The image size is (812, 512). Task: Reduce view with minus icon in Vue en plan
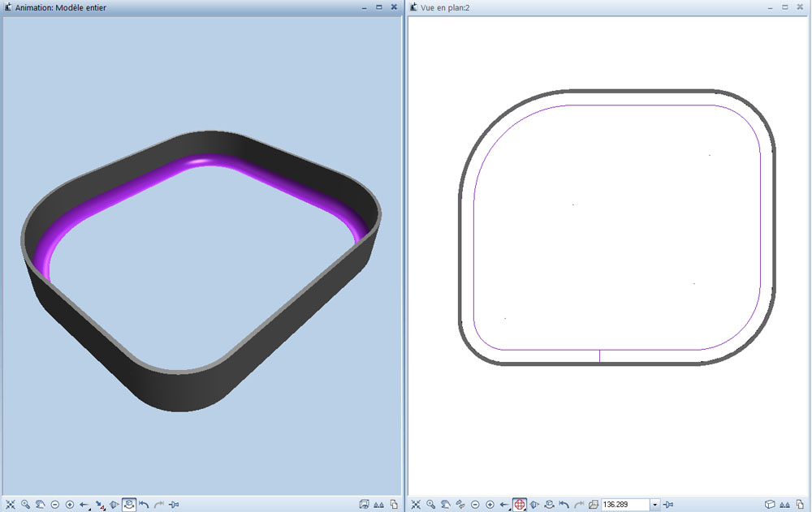[475, 504]
